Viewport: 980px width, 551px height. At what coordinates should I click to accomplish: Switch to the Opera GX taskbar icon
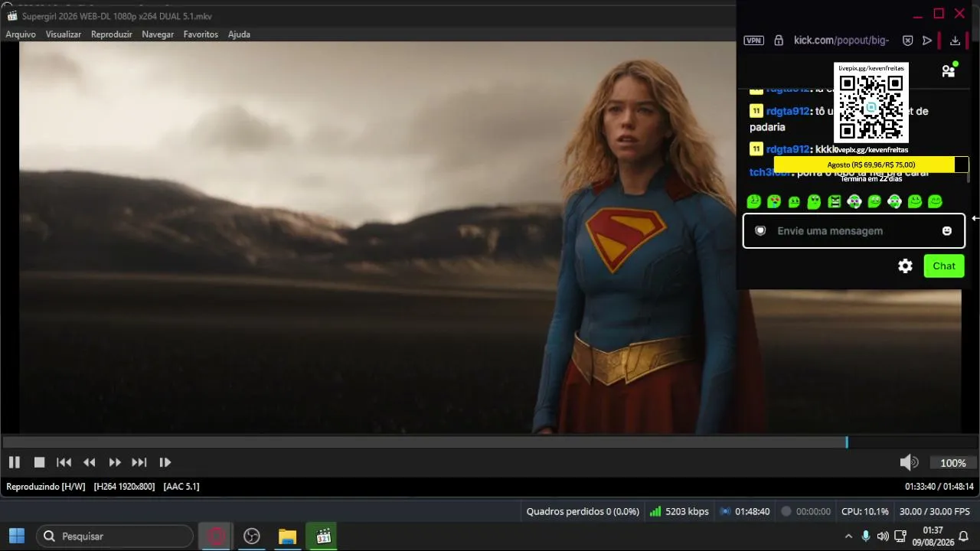(x=216, y=536)
